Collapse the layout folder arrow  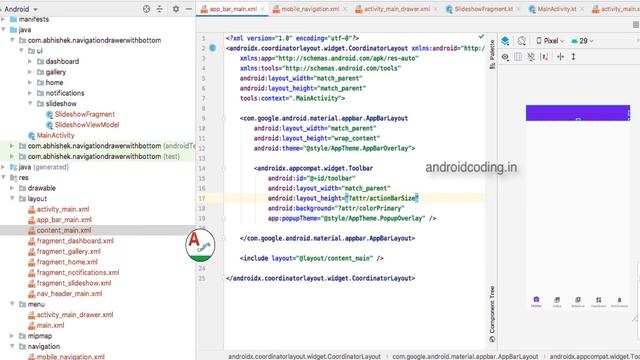tap(12, 199)
